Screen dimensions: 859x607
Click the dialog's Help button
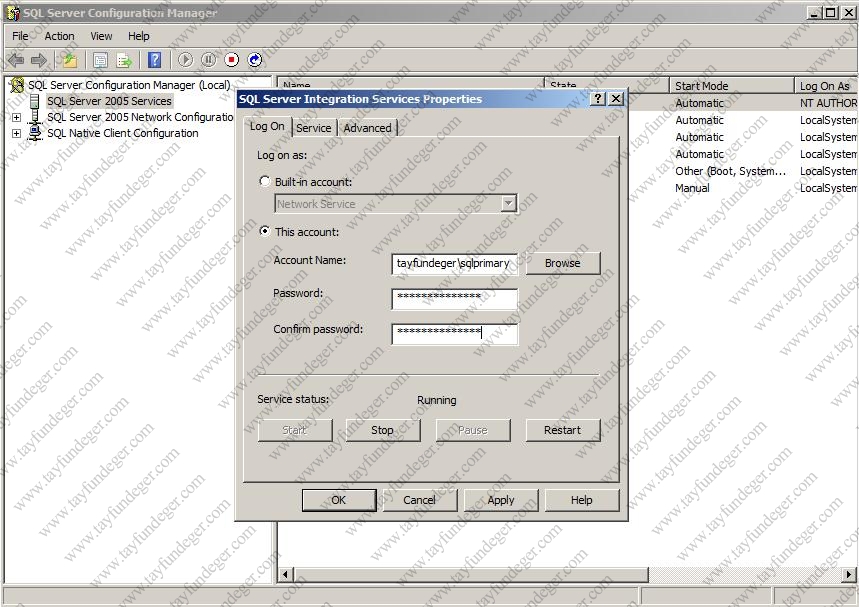pos(582,500)
